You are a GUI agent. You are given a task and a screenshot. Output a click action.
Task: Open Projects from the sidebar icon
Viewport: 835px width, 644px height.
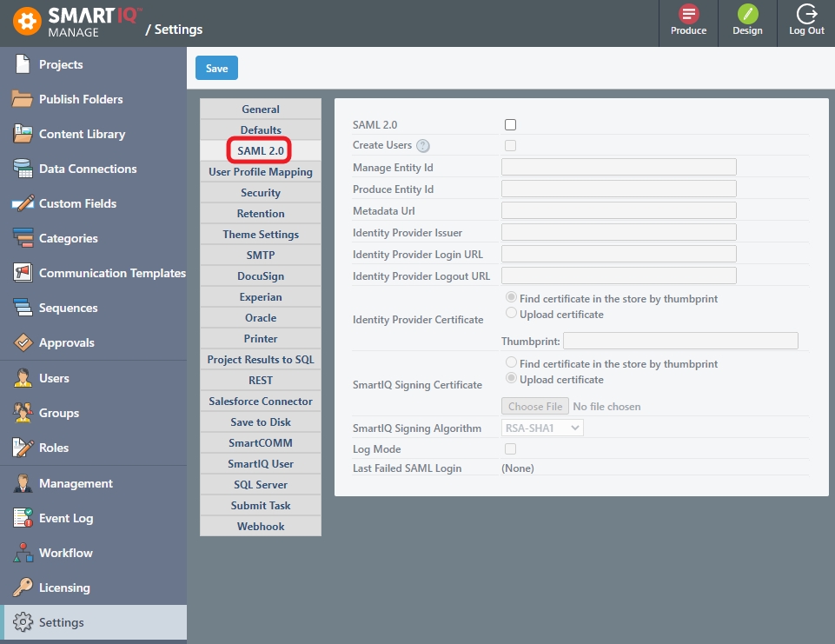pos(23,64)
